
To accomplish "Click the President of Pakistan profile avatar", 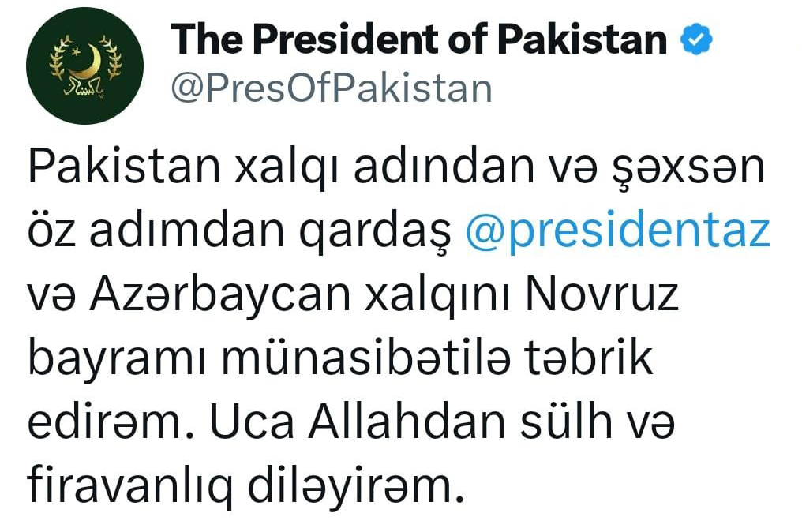I will tap(84, 65).
